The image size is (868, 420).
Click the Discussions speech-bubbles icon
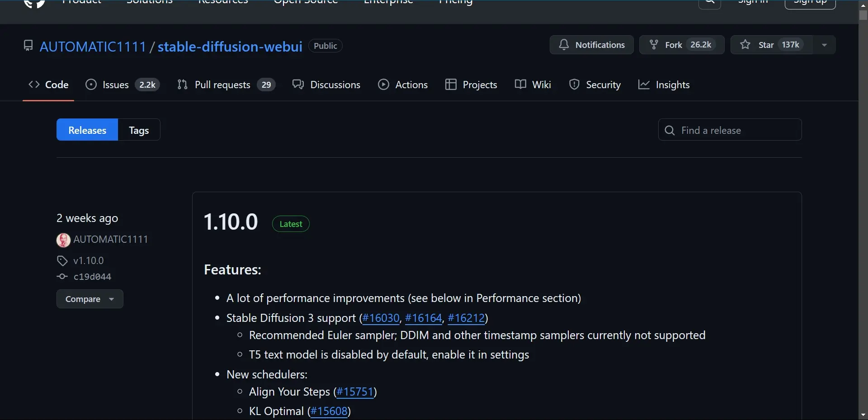click(298, 85)
